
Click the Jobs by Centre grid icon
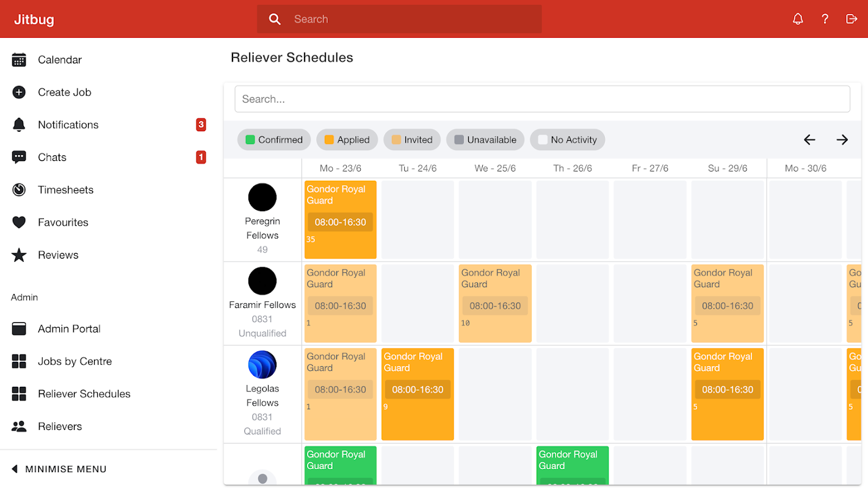(x=19, y=361)
